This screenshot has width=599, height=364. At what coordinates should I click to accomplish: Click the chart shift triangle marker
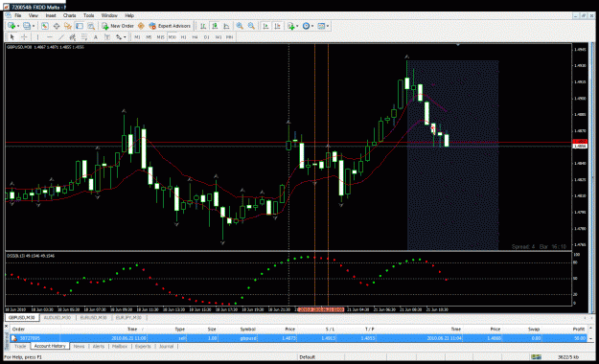click(x=458, y=45)
